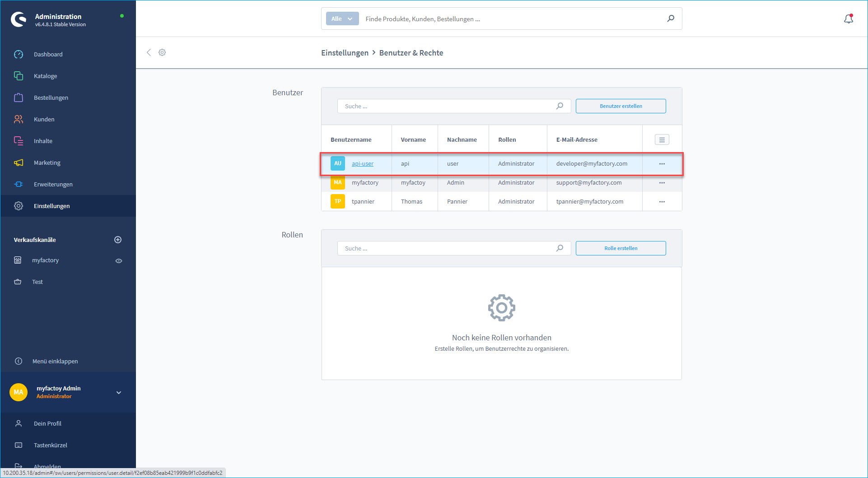
Task: Click the Benutzer erstellen button
Action: pyautogui.click(x=621, y=106)
